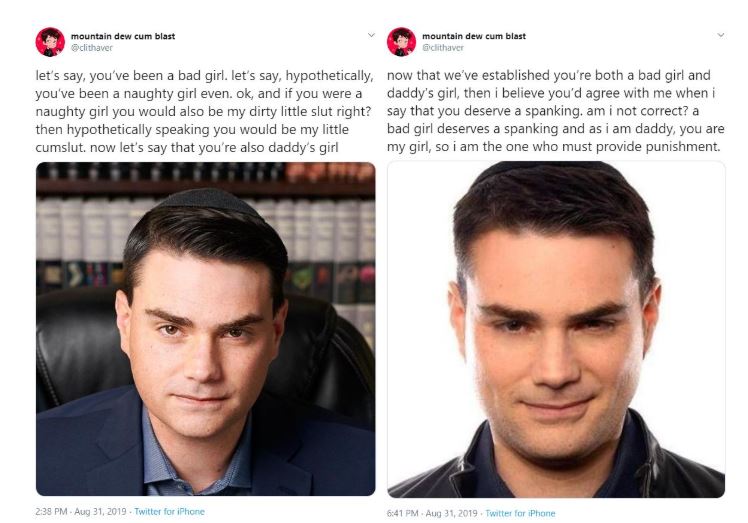The height and width of the screenshot is (523, 748).
Task: Open the left tweet's profile avatar
Action: (x=50, y=42)
